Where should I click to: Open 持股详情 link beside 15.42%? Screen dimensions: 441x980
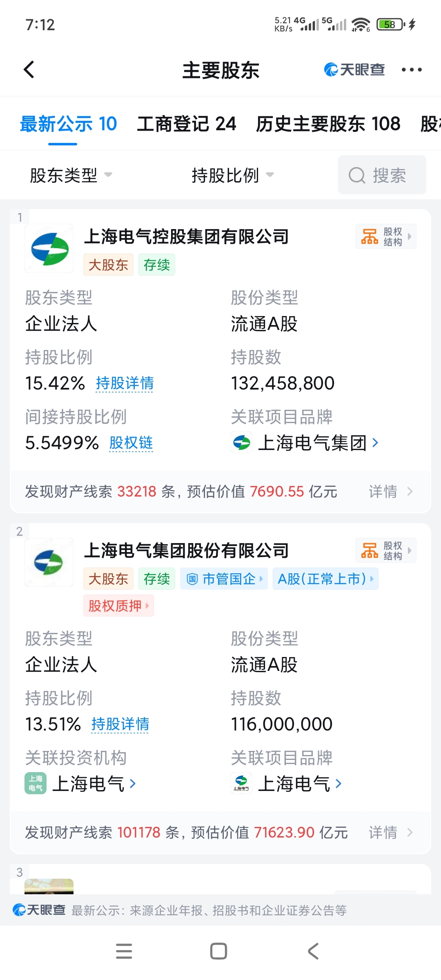click(x=125, y=383)
